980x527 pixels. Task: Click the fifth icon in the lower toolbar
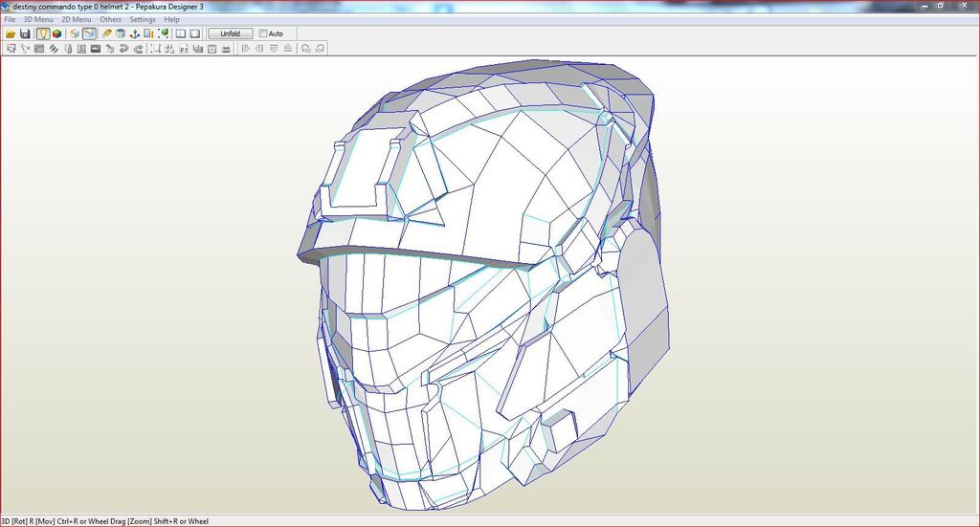(x=68, y=48)
